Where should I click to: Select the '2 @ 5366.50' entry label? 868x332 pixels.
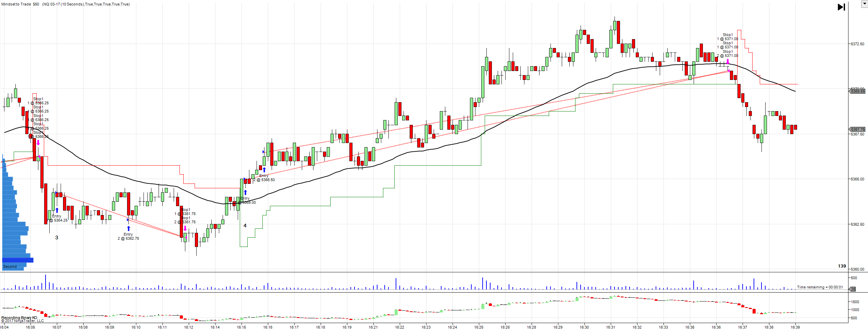[264, 180]
